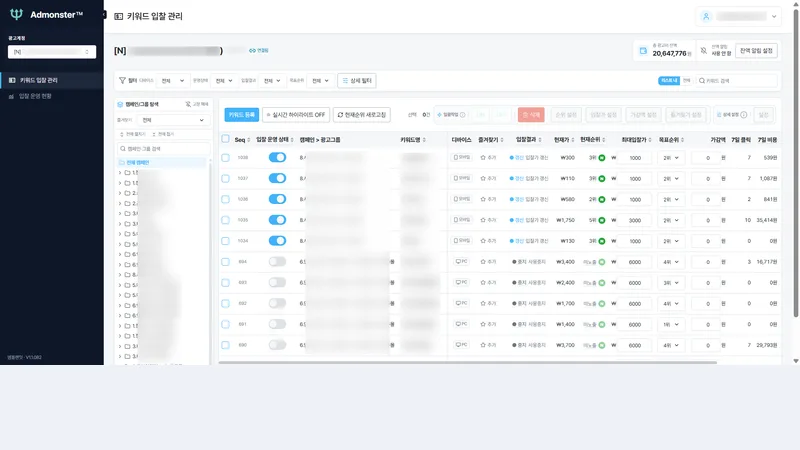Click 전체 접기 collapse all
This screenshot has width=800, height=450.
point(163,134)
